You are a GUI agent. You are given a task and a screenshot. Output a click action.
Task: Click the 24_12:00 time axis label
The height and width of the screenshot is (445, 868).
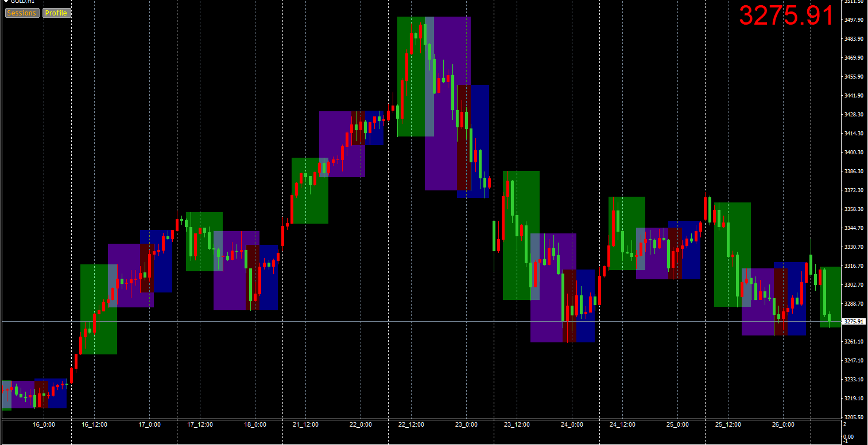622,425
